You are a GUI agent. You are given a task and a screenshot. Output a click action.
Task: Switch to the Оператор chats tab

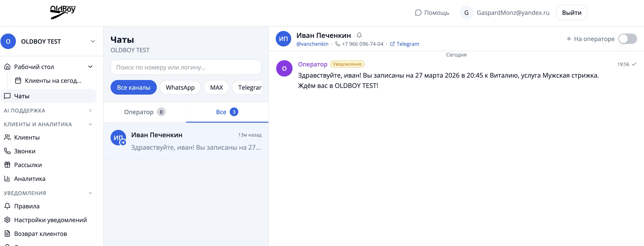[x=145, y=112]
